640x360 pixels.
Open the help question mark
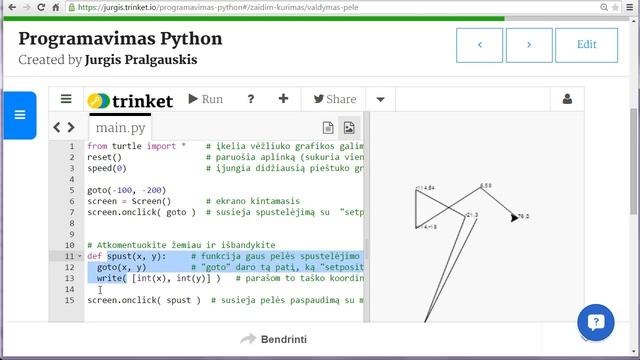pos(251,99)
